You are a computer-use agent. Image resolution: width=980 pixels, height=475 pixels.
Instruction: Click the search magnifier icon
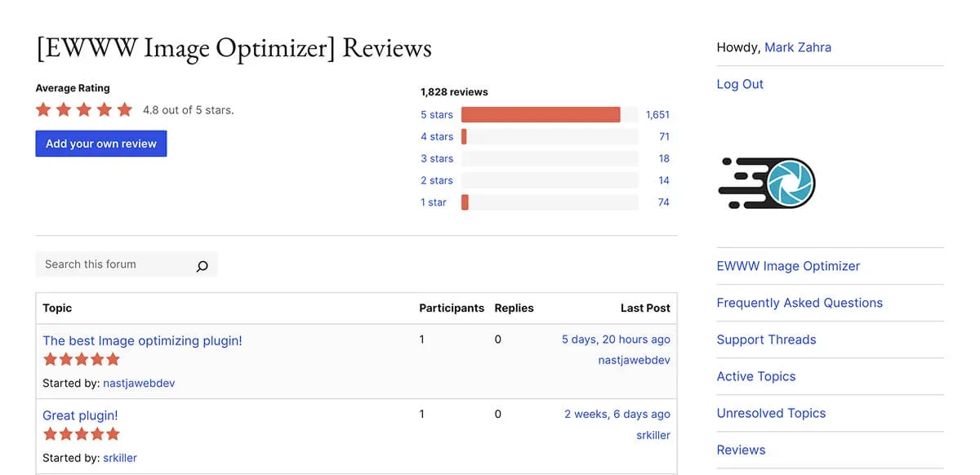click(x=202, y=265)
